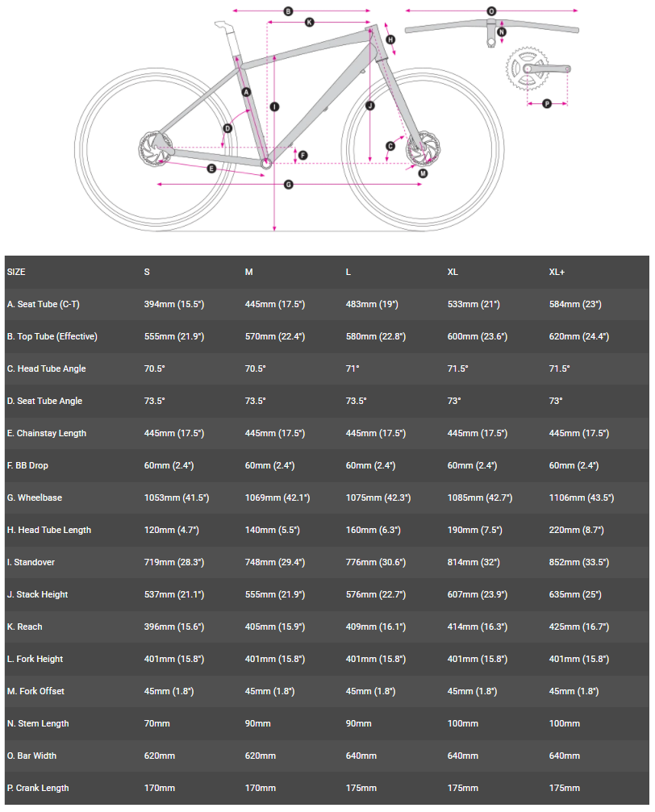Select the K reach marker
This screenshot has height=812, width=655.
tap(309, 23)
